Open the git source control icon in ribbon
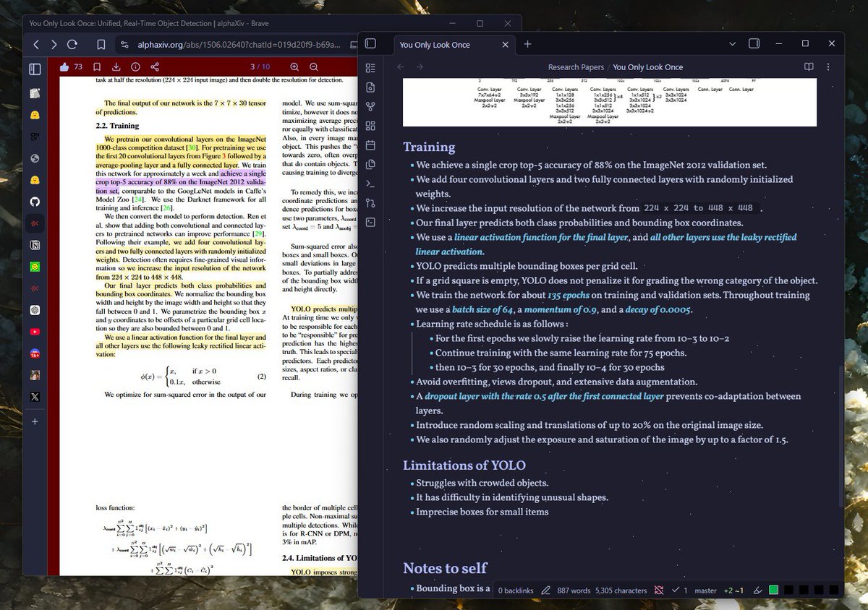This screenshot has width=868, height=610. coord(370,203)
